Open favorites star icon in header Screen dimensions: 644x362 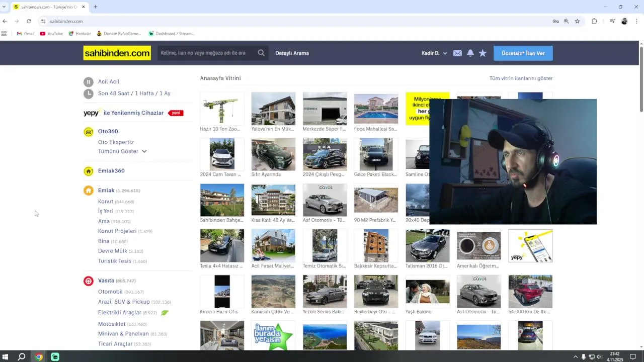pyautogui.click(x=482, y=53)
